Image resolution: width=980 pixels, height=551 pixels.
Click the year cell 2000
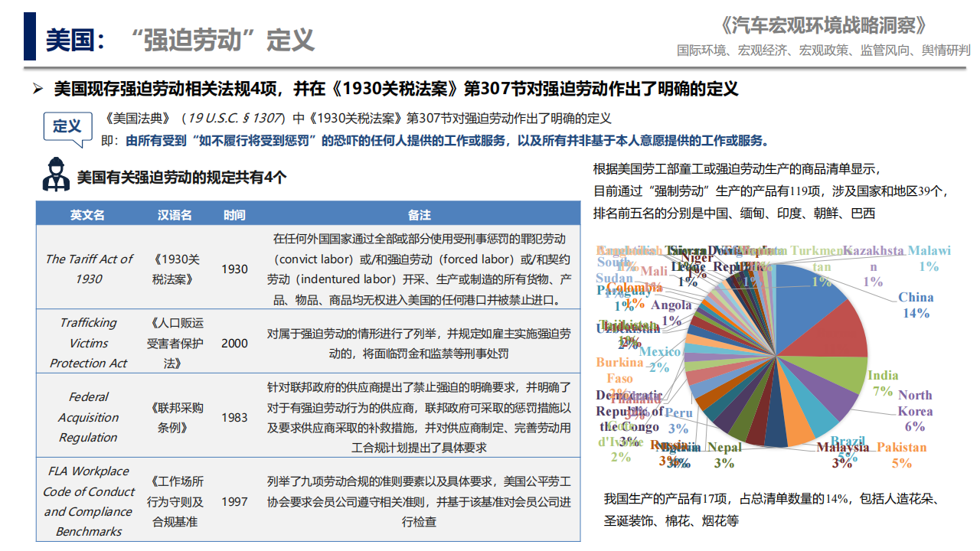[x=234, y=343]
